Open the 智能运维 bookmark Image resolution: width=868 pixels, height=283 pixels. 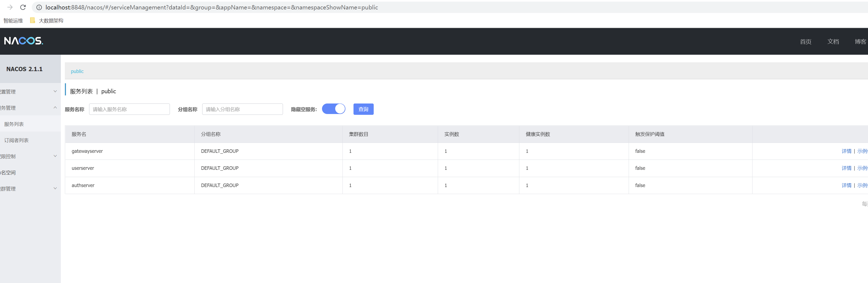(x=13, y=20)
